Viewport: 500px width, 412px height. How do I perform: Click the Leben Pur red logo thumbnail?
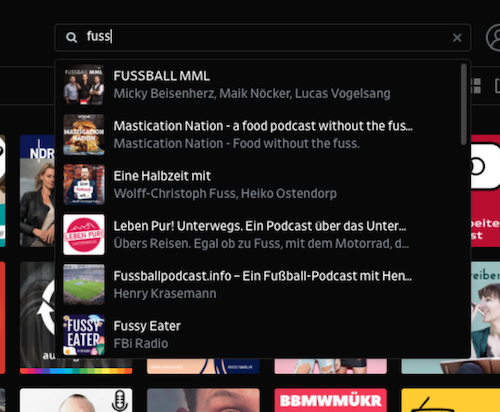coord(84,235)
